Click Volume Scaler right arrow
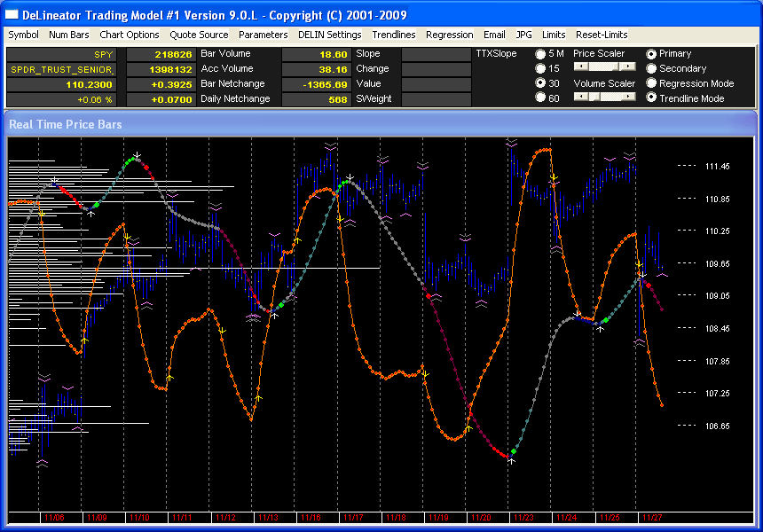The width and height of the screenshot is (763, 532). pos(629,97)
